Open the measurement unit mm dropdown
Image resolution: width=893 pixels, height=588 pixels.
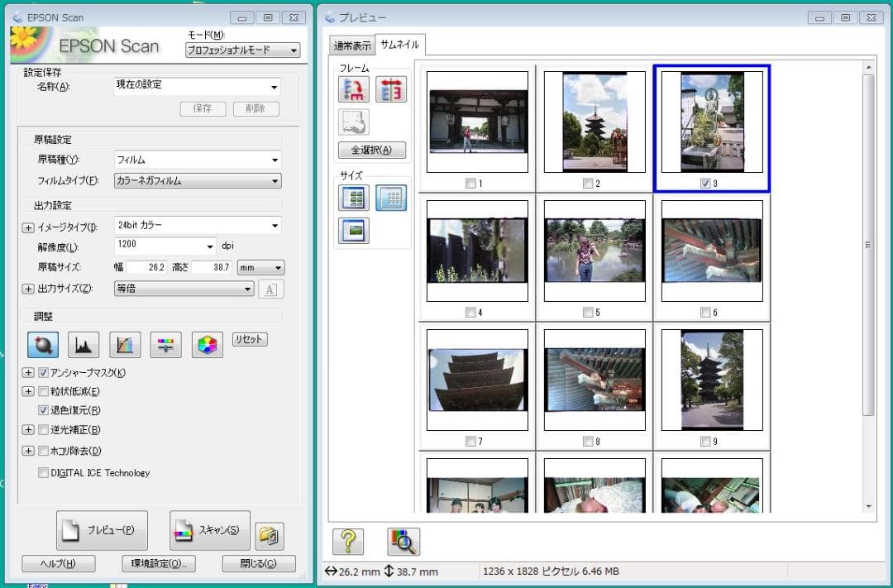pos(260,267)
